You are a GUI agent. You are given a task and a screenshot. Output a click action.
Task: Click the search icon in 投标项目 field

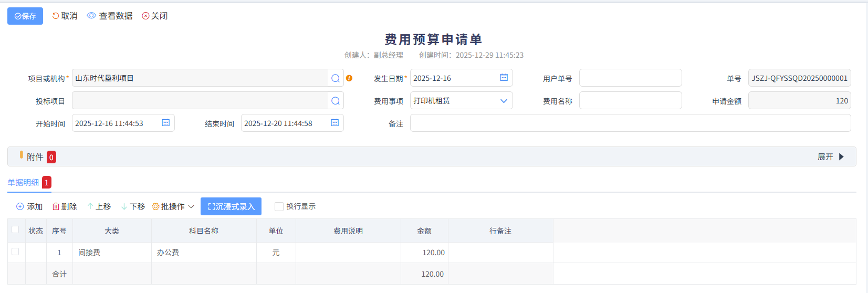tap(336, 101)
